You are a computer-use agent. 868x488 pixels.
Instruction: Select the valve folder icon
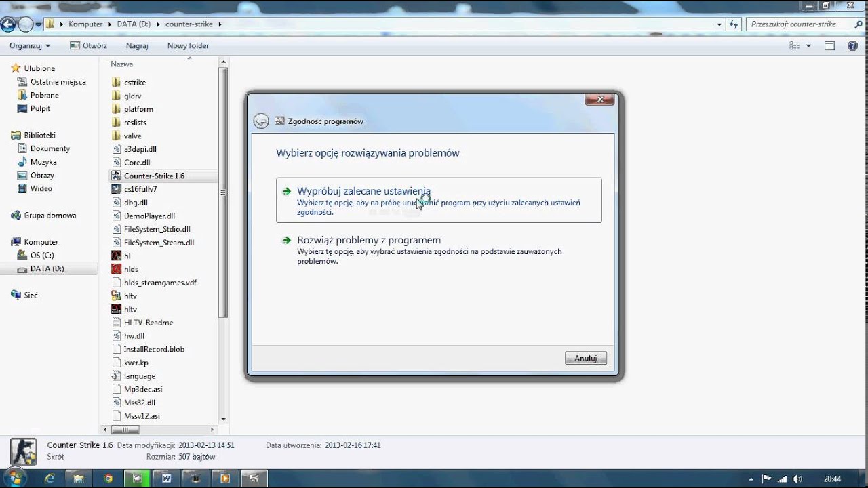(116, 136)
